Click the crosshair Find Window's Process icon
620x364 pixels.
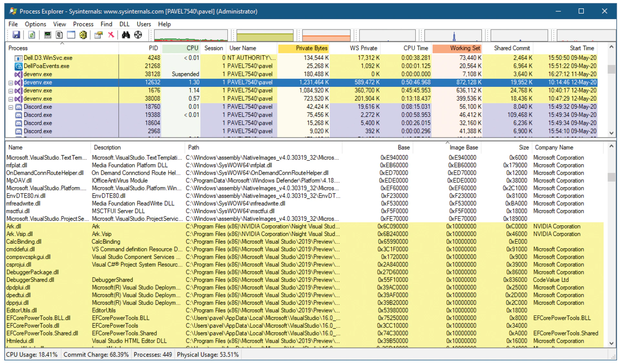[138, 35]
